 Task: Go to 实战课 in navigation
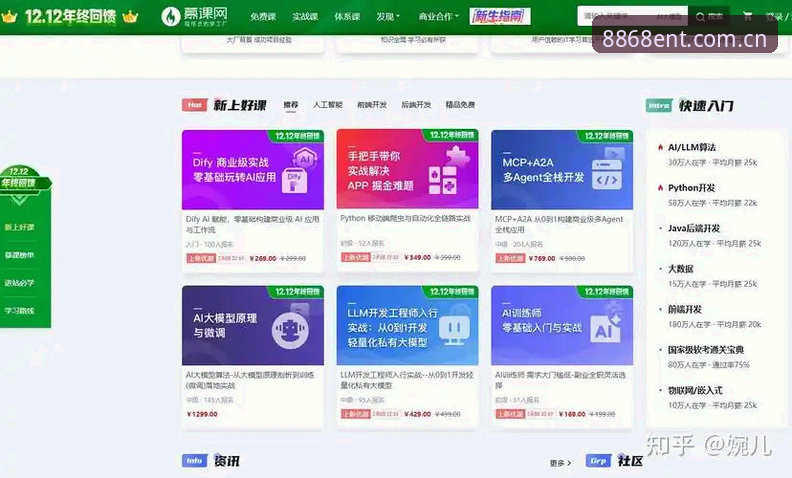305,17
